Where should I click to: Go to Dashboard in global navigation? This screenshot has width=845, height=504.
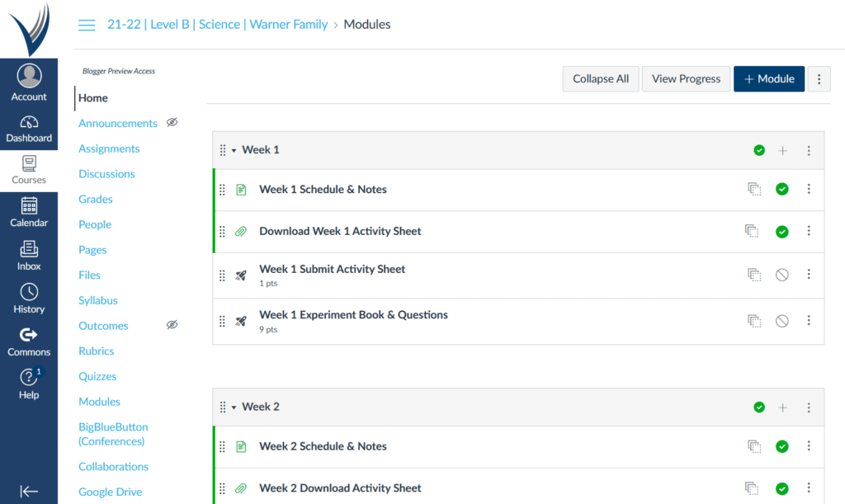tap(29, 130)
